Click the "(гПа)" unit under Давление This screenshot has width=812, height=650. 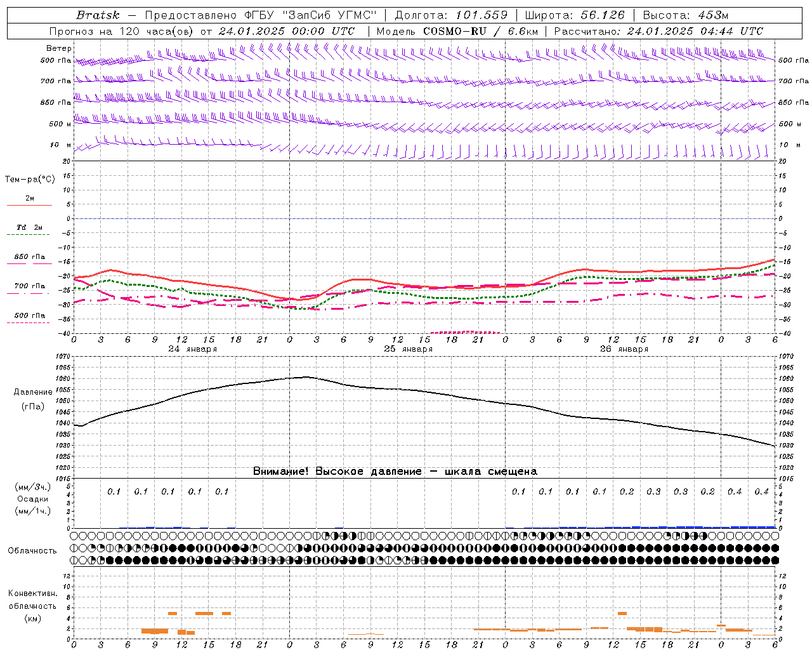[32, 407]
